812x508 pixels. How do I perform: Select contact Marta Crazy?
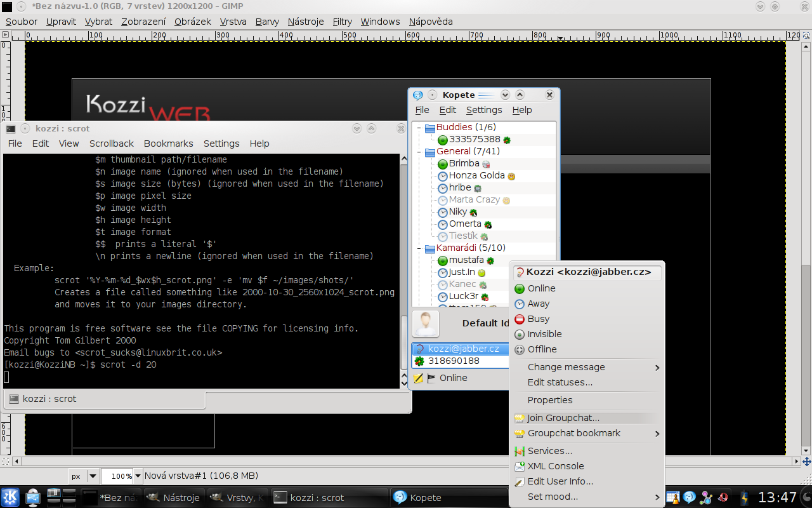(x=474, y=200)
